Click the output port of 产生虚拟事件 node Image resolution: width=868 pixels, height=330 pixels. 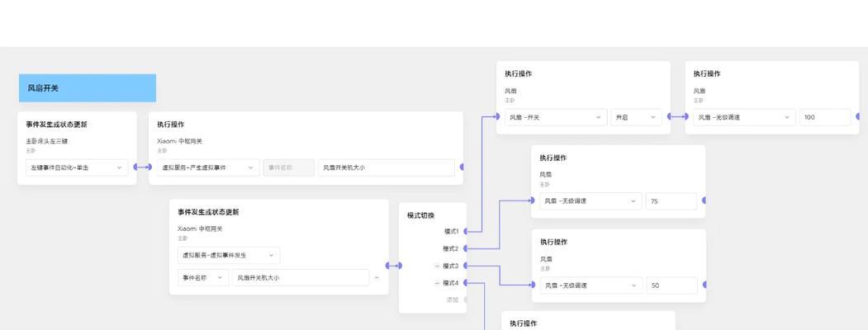point(462,167)
